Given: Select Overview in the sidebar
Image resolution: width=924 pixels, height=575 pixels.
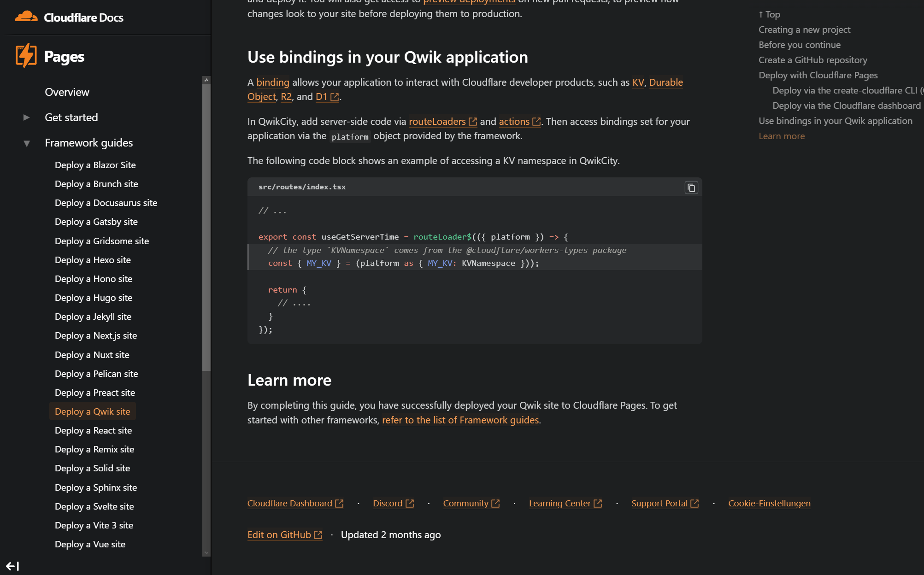Looking at the screenshot, I should 67,92.
